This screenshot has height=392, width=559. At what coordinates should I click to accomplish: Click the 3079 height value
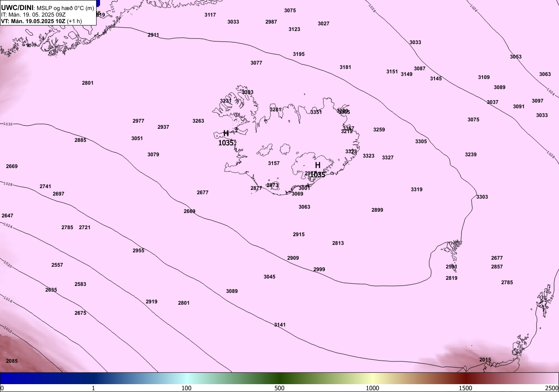pyautogui.click(x=153, y=155)
